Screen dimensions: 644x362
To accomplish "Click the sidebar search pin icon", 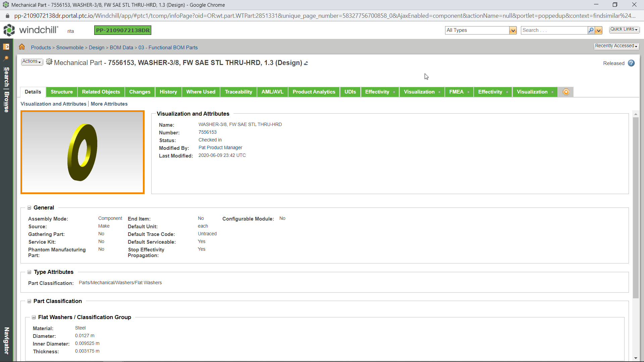I will point(6,58).
